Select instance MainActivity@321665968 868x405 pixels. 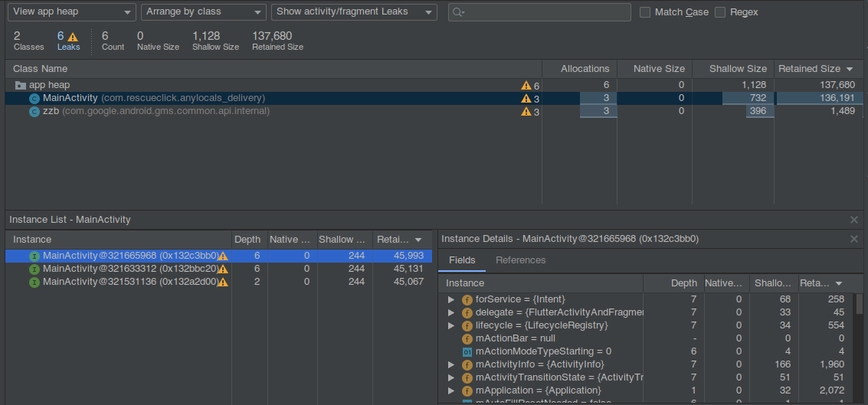point(219,256)
